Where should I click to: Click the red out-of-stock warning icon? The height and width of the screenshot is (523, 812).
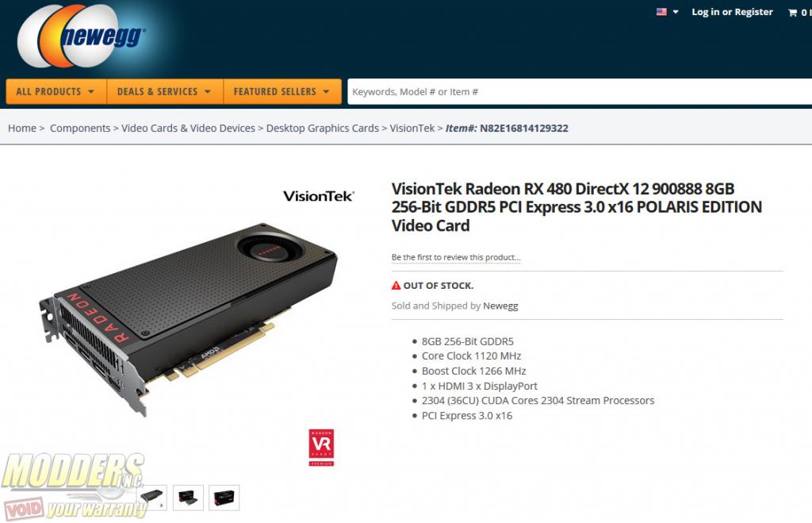click(x=396, y=286)
